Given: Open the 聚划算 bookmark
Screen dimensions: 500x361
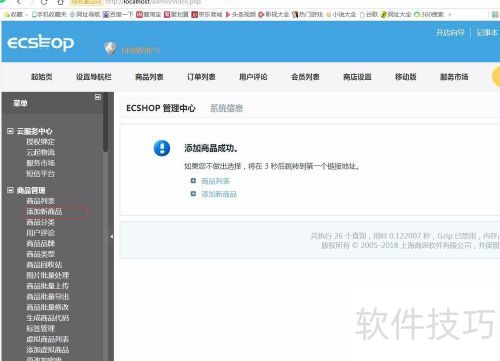Looking at the screenshot, I should [176, 14].
